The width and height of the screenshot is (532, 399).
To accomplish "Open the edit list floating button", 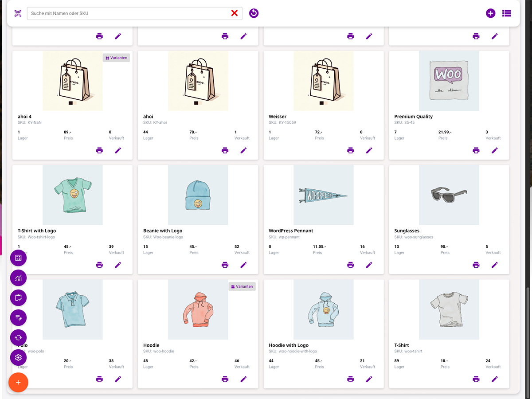I will click(18, 317).
